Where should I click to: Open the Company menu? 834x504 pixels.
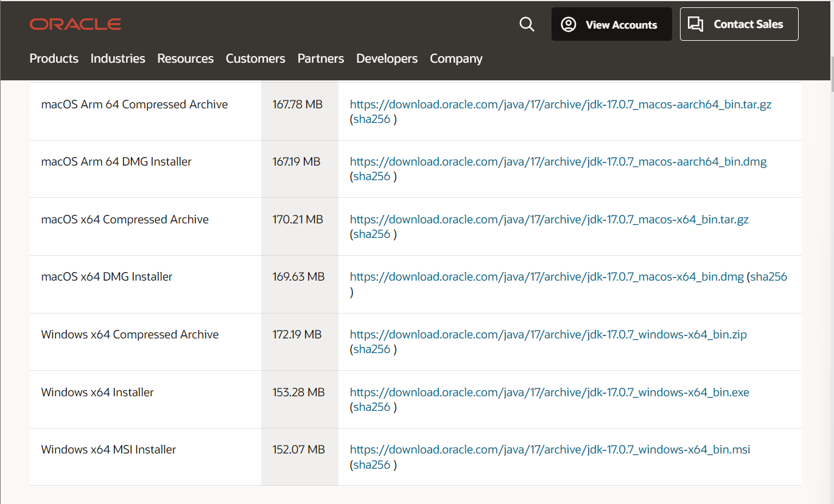[x=456, y=58]
